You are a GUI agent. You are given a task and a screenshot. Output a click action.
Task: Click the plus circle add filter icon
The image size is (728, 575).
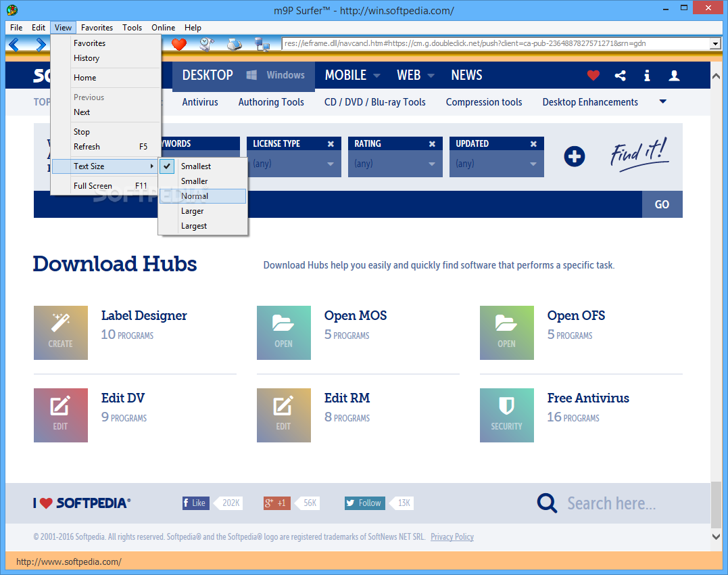pyautogui.click(x=575, y=156)
